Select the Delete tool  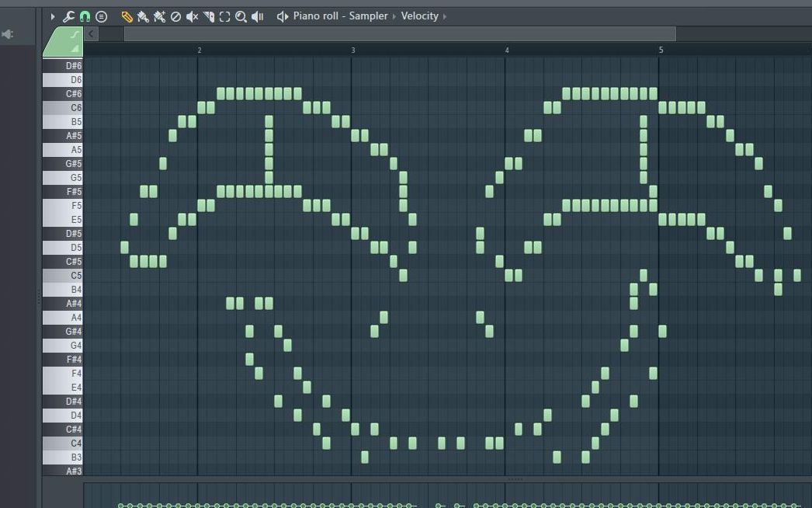(x=176, y=16)
